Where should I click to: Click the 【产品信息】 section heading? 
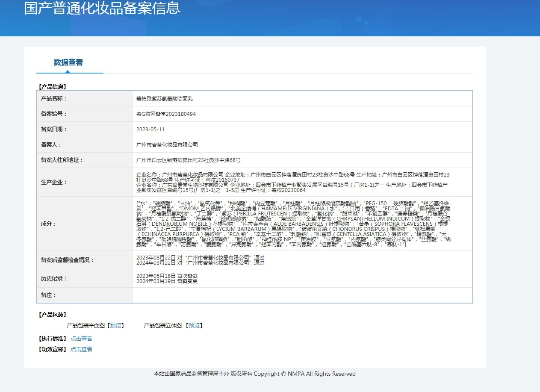pos(52,87)
